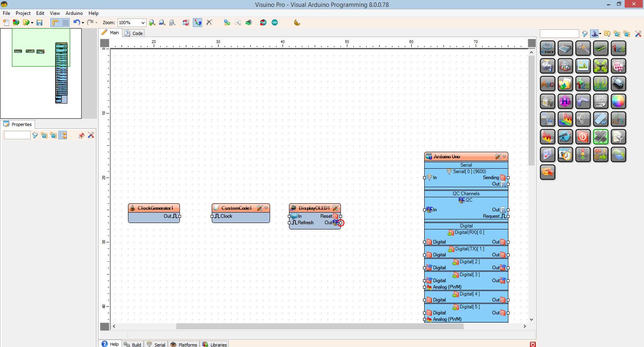Switch to the Code tab
Screen dimensions: 644x347
click(x=134, y=33)
